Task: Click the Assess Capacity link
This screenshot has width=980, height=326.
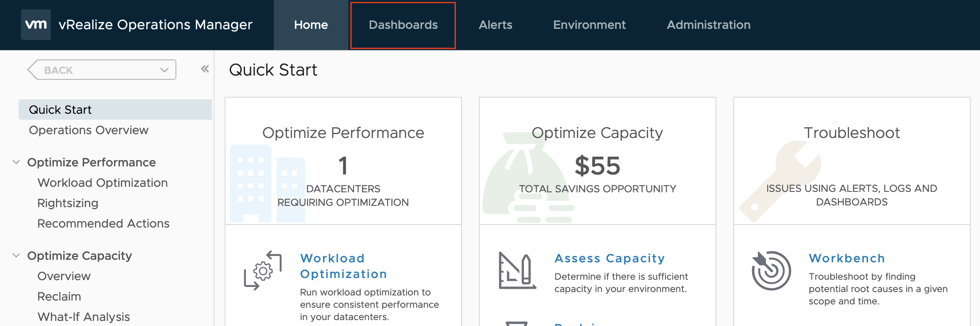Action: tap(610, 258)
